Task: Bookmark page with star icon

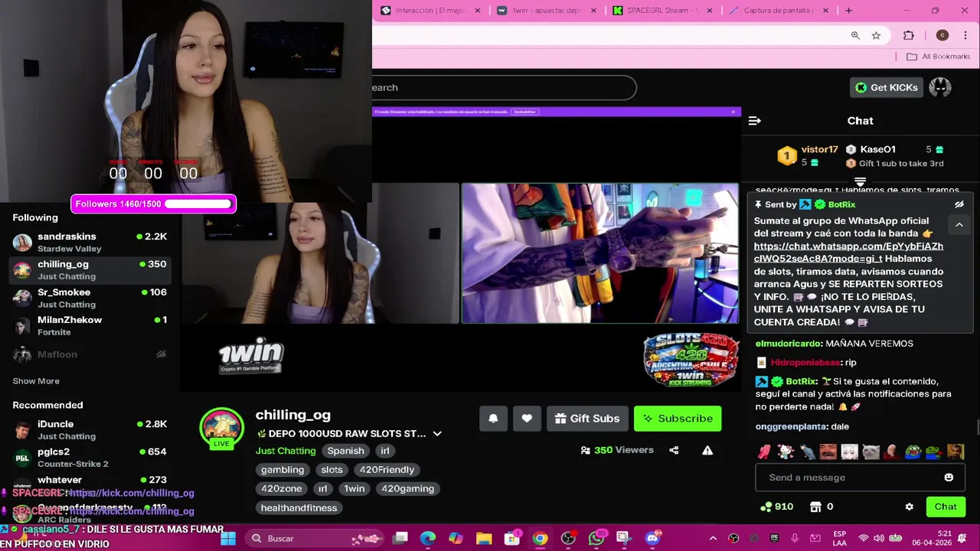Action: pyautogui.click(x=876, y=35)
